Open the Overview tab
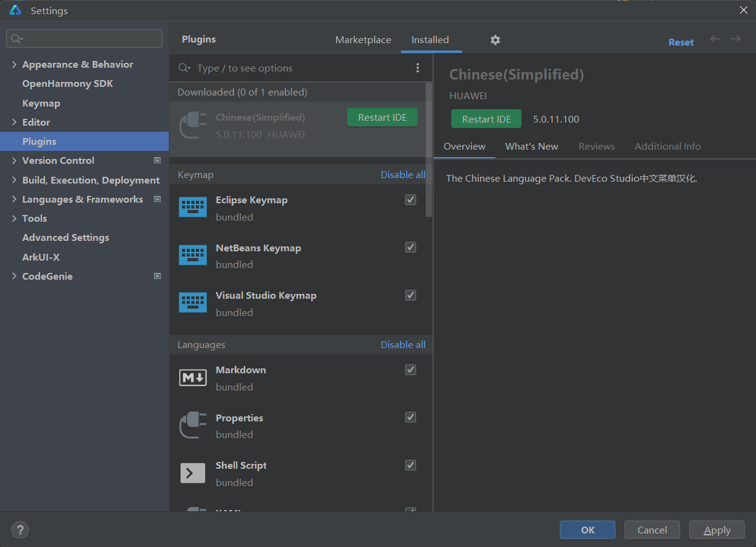The image size is (756, 547). pyautogui.click(x=465, y=146)
